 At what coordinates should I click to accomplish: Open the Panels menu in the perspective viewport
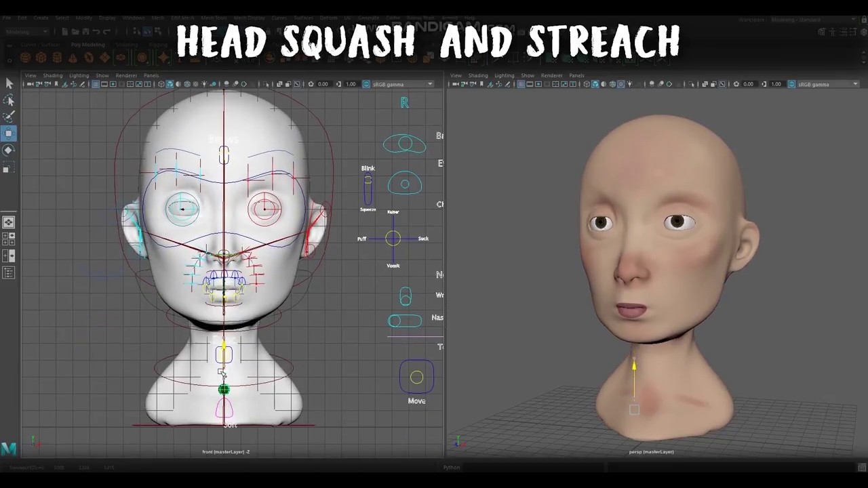(578, 75)
